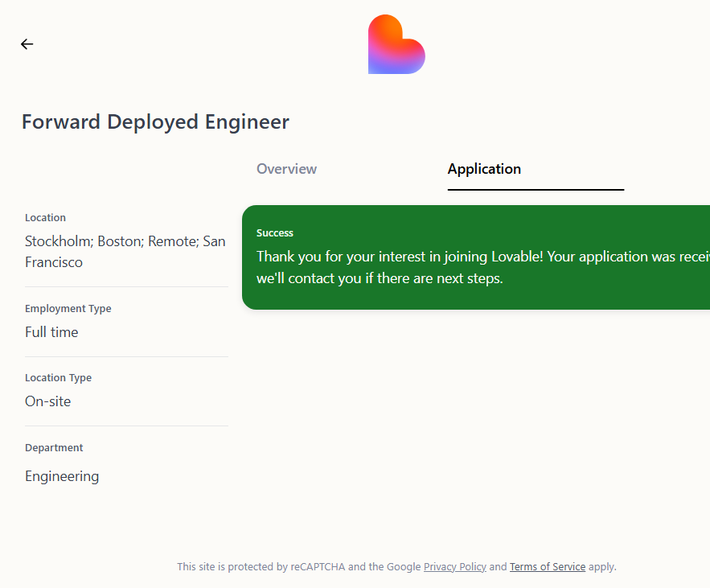710x588 pixels.
Task: Click the Lovable heart logo
Action: pos(396,45)
